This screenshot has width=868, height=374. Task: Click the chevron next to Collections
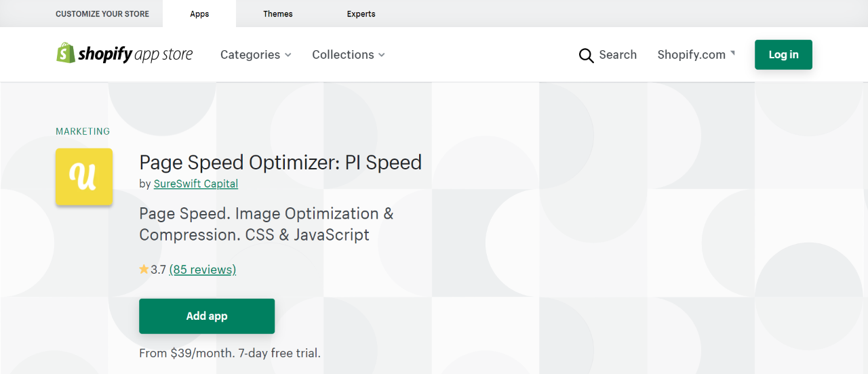coord(382,55)
